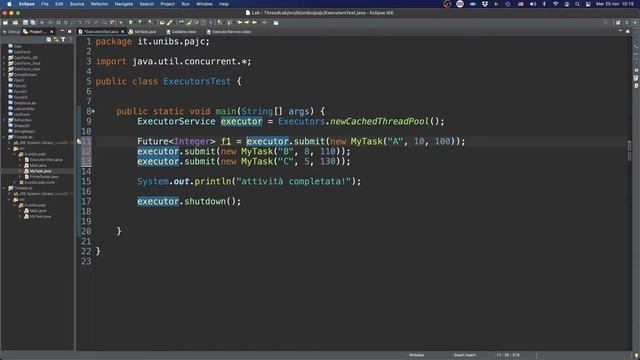640x360 pixels.
Task: Switch to the Debug view tab
Action: click(11, 32)
